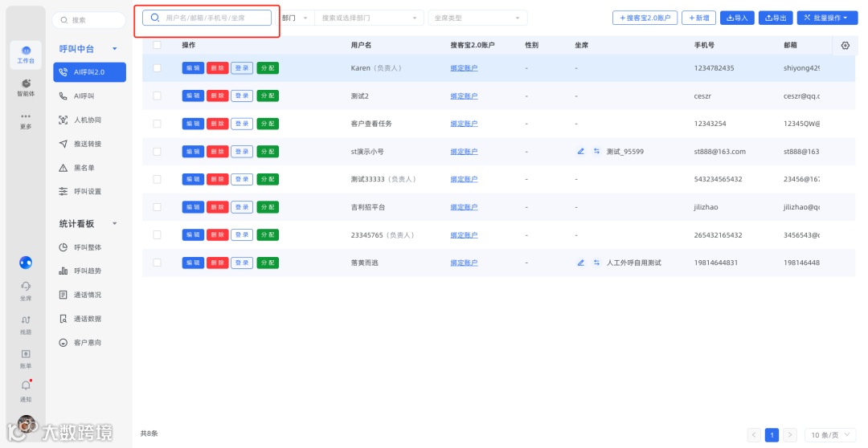868x448 pixels.
Task: Open the 10 条/页 page size dropdown
Action: click(829, 435)
